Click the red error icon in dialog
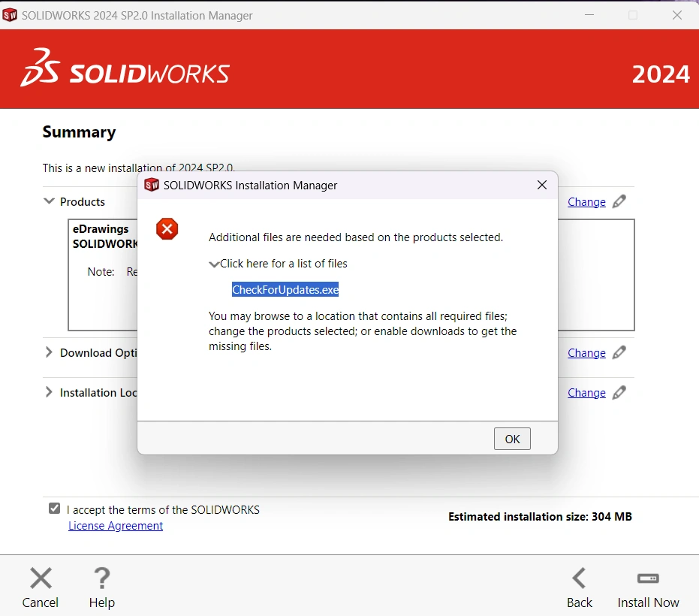Image resolution: width=699 pixels, height=616 pixels. (x=167, y=229)
